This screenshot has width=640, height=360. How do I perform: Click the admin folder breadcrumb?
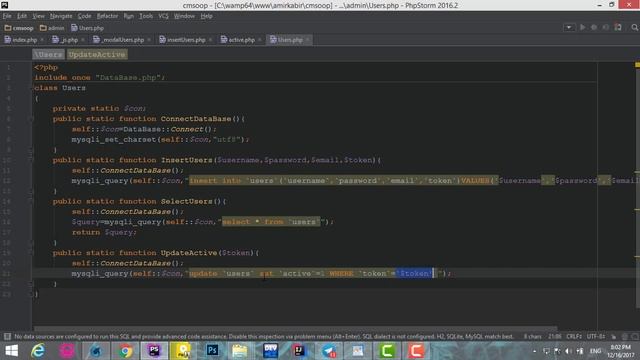tap(52, 28)
